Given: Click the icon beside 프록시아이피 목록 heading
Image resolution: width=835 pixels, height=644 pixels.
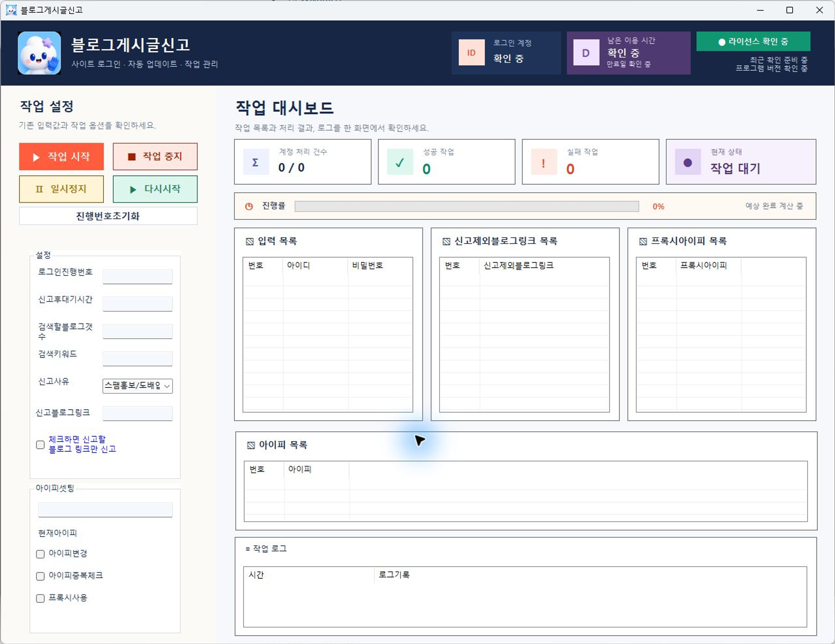Looking at the screenshot, I should 643,241.
